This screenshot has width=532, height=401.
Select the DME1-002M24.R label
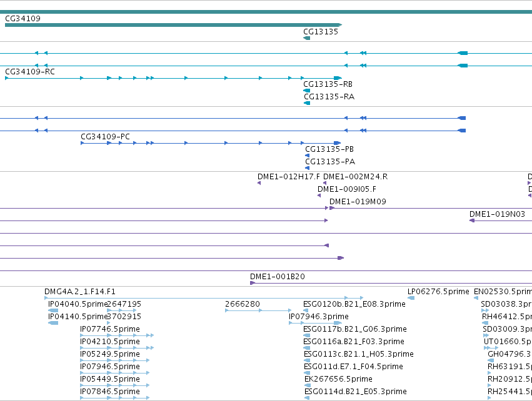coord(355,177)
